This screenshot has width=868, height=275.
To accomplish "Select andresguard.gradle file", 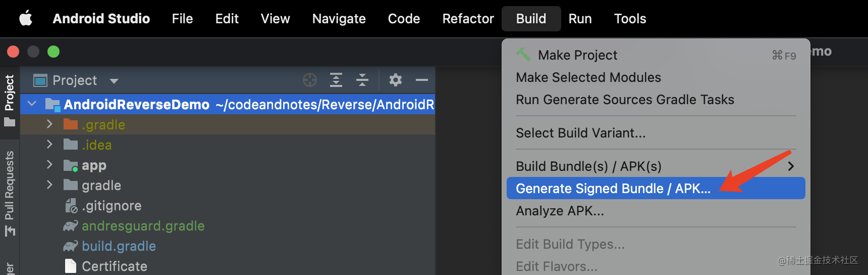I will point(228,225).
